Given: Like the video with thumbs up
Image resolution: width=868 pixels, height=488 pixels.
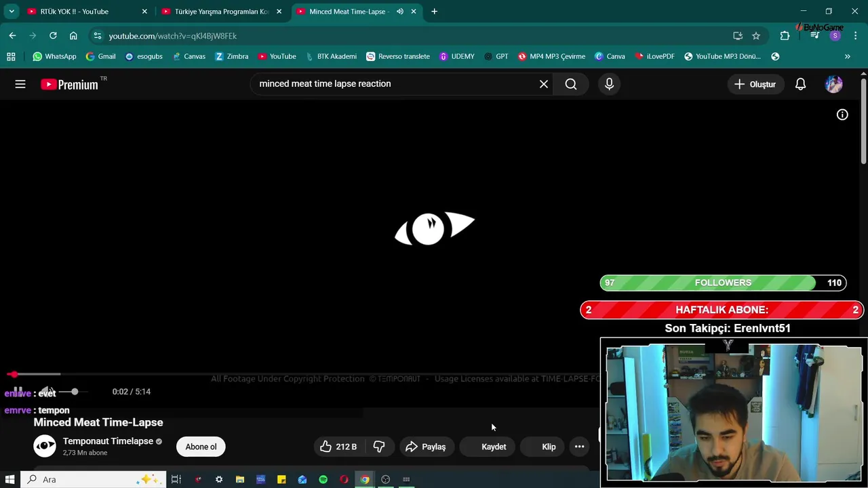Looking at the screenshot, I should point(337,447).
